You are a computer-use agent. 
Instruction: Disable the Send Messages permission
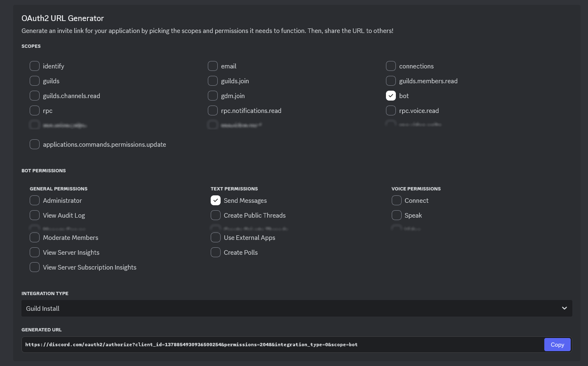pos(216,200)
